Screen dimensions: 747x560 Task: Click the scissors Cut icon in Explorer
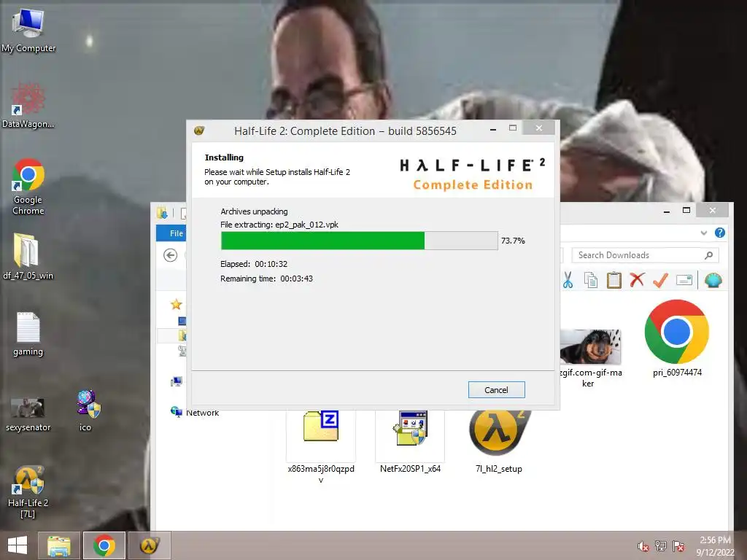click(568, 281)
